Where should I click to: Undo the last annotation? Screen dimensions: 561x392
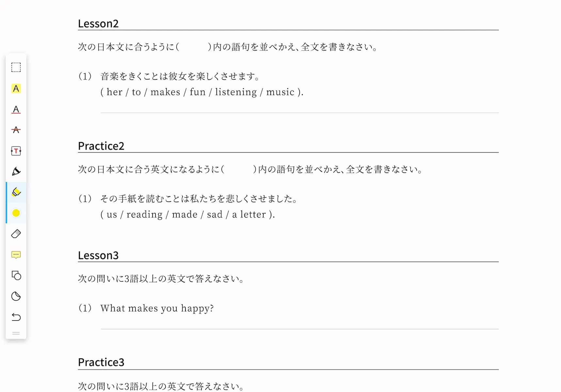[x=16, y=317]
